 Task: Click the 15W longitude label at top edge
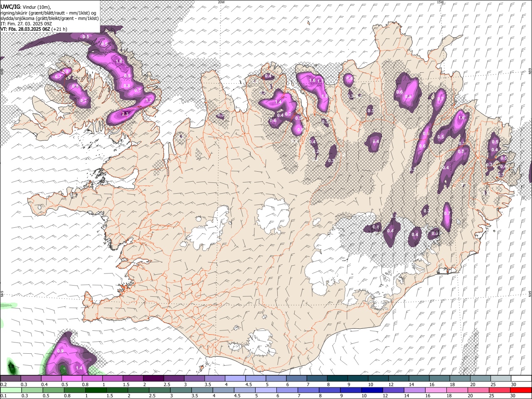click(440, 2)
